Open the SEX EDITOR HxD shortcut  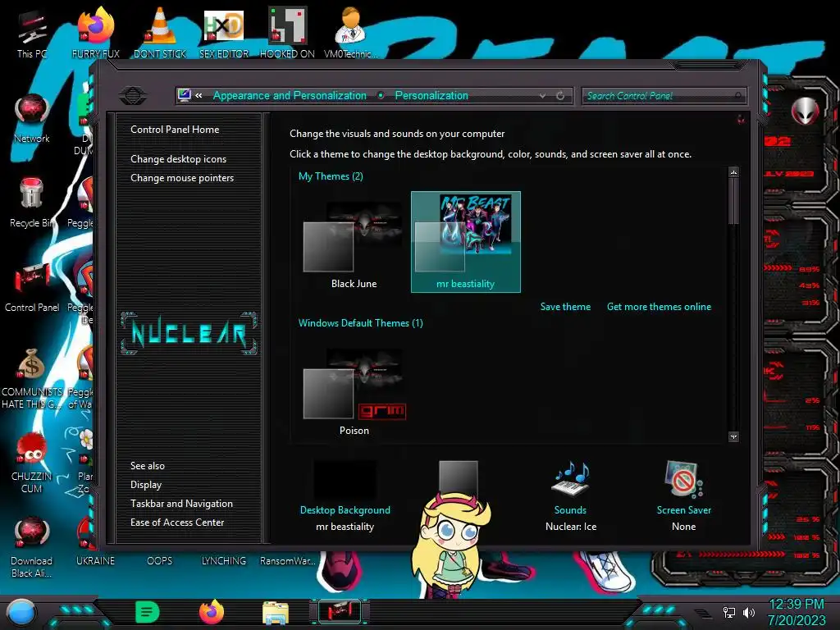tap(224, 33)
